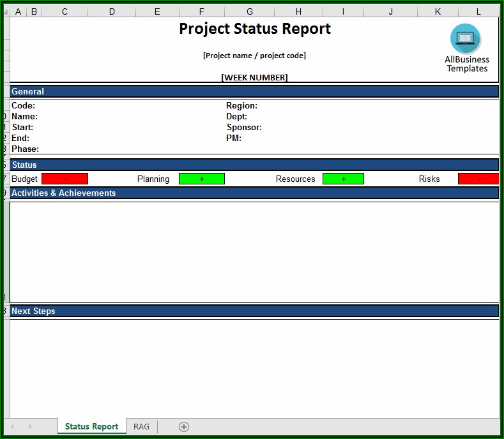Select the [Project name / project code] cell
504x439 pixels.
(x=254, y=56)
